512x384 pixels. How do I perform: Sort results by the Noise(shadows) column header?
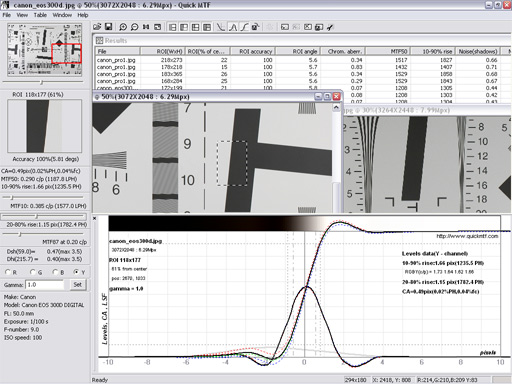point(477,51)
